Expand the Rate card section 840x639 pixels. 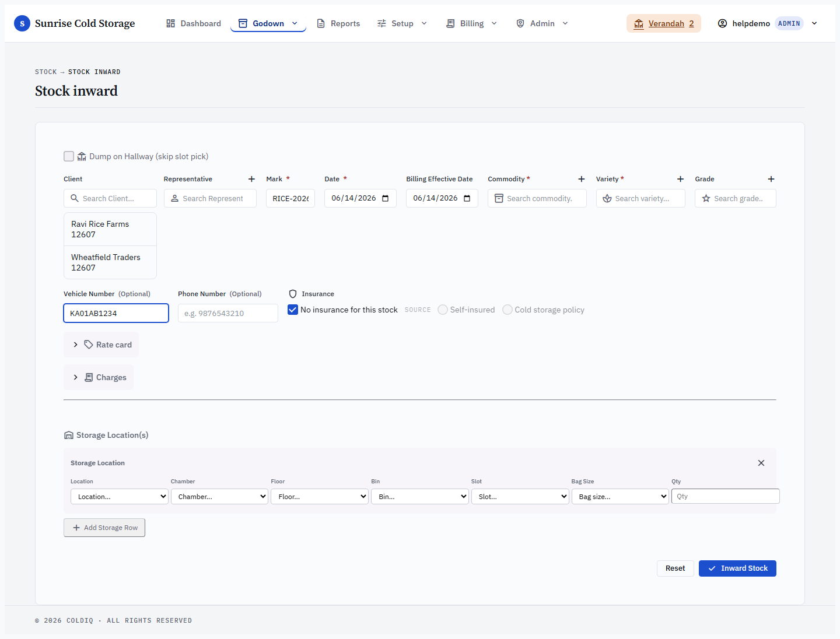coord(101,345)
